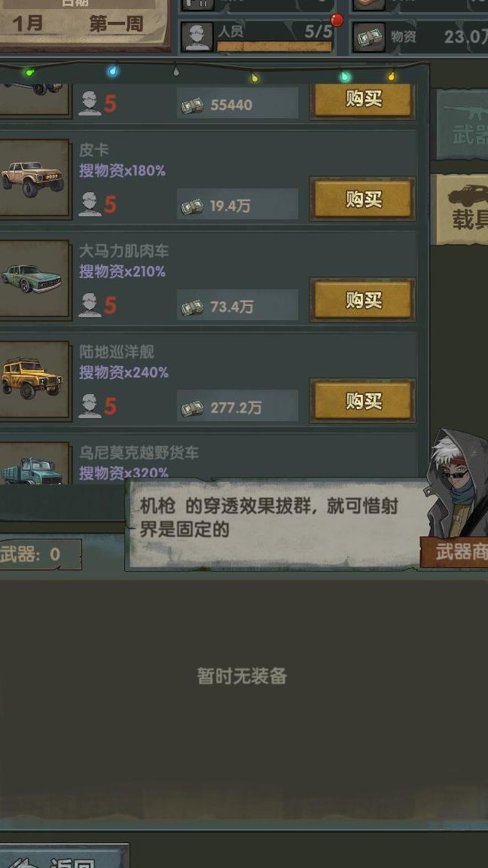Click the 武器: 0 weapon counter
The width and height of the screenshot is (488, 868).
click(x=40, y=554)
